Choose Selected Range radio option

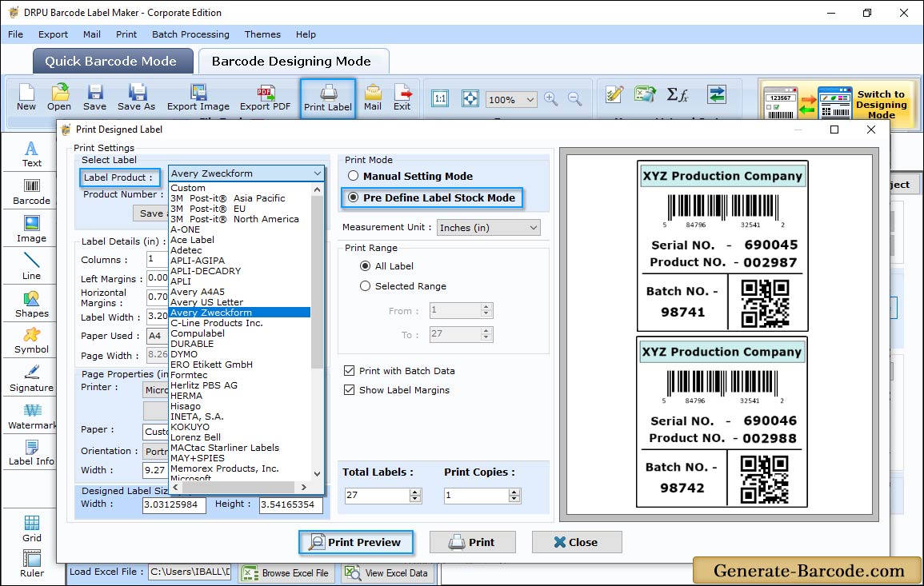(x=366, y=285)
